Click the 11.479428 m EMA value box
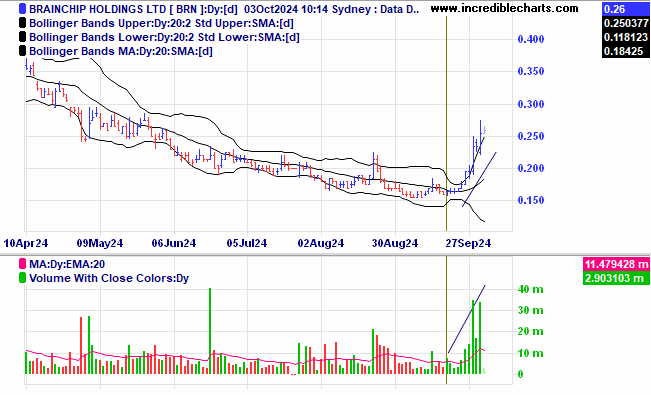Screen dimensions: 651x395 click(617, 264)
